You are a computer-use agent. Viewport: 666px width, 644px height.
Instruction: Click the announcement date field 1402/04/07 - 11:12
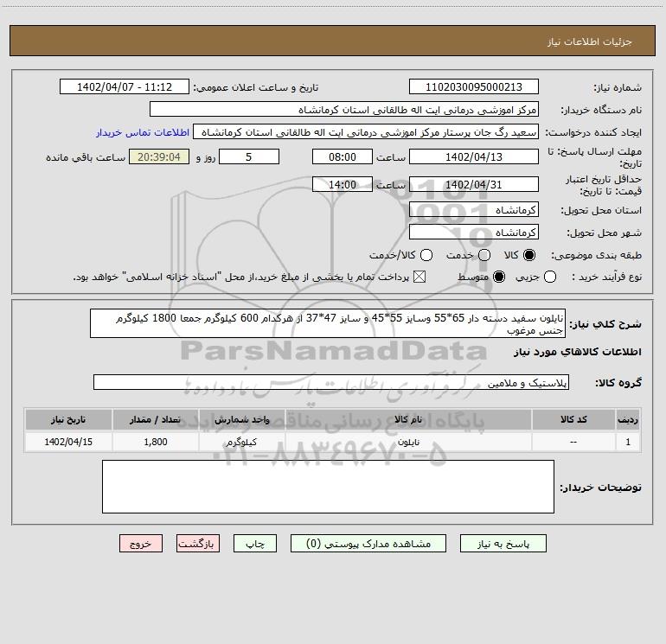pyautogui.click(x=125, y=86)
